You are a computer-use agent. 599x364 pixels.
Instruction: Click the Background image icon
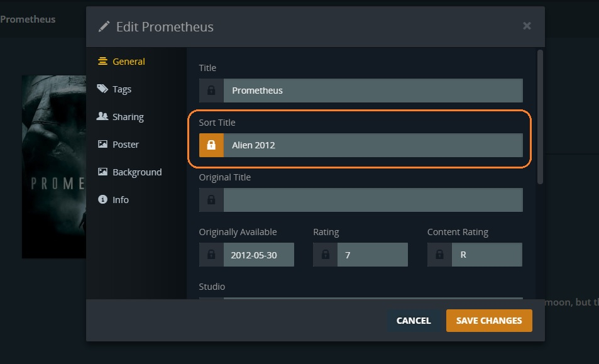[102, 172]
